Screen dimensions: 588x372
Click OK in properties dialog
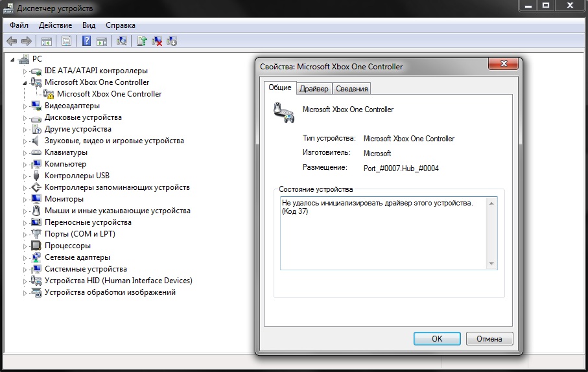pyautogui.click(x=437, y=339)
